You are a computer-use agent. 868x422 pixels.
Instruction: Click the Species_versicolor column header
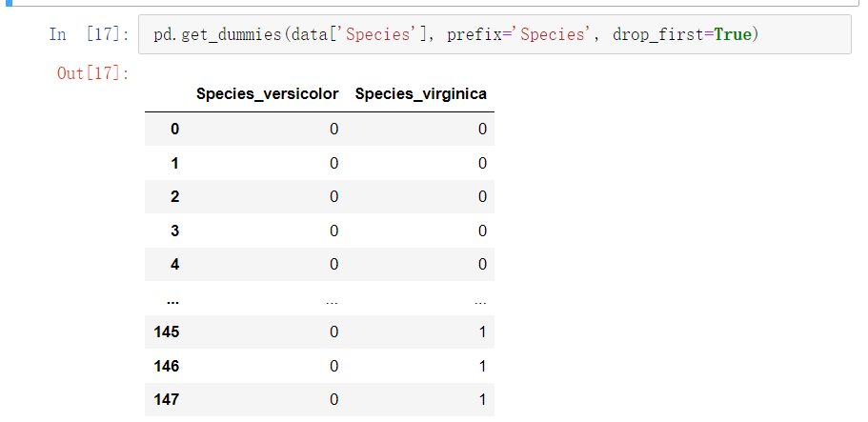pos(267,94)
